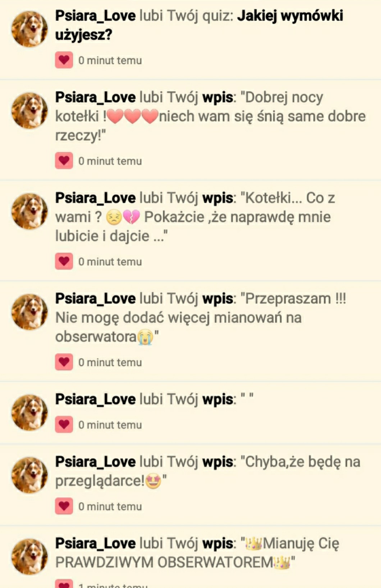The image size is (381, 588).
Task: Open post text 'PRAWDZIWYM OBSERWATOREM'
Action: [164, 562]
